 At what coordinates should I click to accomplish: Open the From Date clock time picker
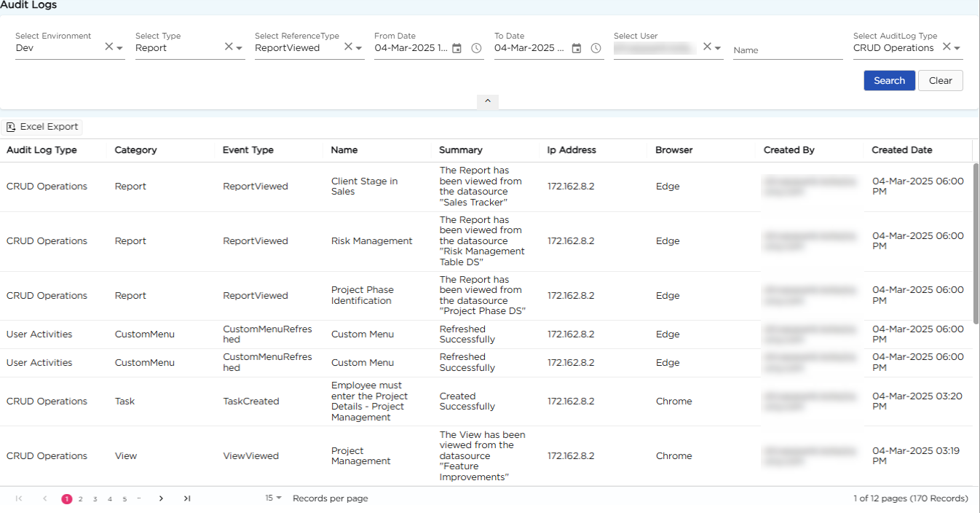tap(476, 48)
